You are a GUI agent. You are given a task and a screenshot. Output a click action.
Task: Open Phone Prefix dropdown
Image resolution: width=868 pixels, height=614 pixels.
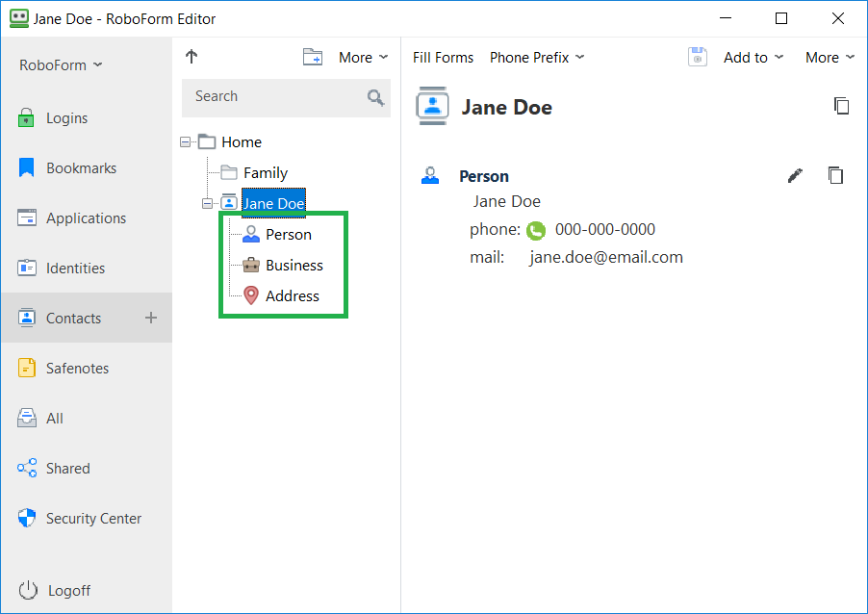click(536, 58)
